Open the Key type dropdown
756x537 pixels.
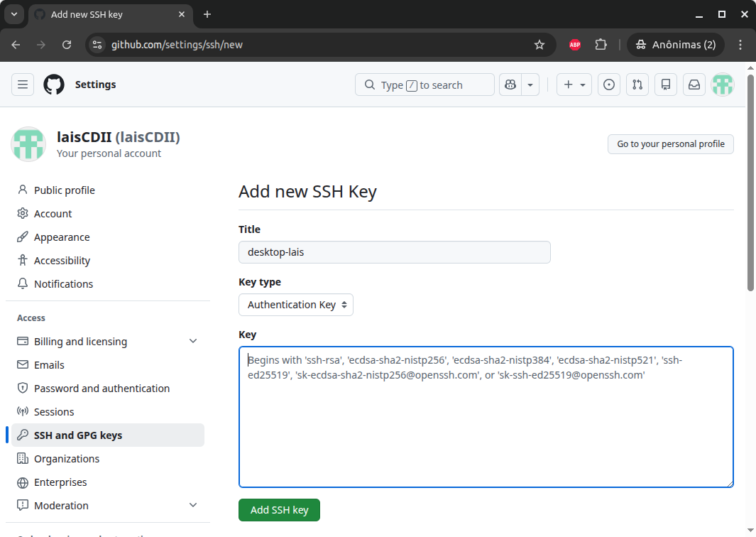[296, 305]
